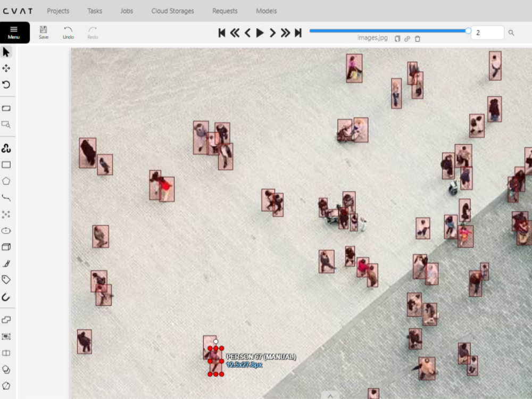
Task: Click the Rotate image tool
Action: pos(6,85)
